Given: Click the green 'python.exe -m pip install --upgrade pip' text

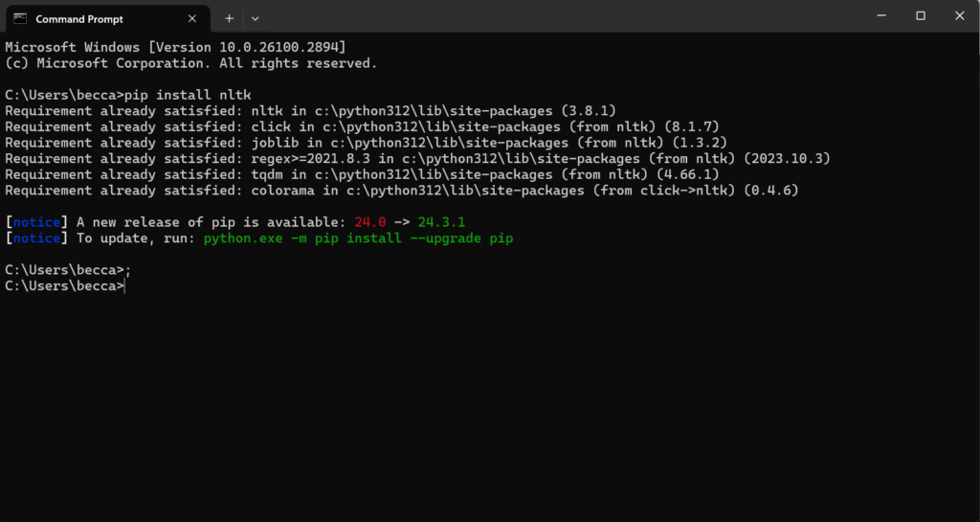Looking at the screenshot, I should pyautogui.click(x=358, y=238).
